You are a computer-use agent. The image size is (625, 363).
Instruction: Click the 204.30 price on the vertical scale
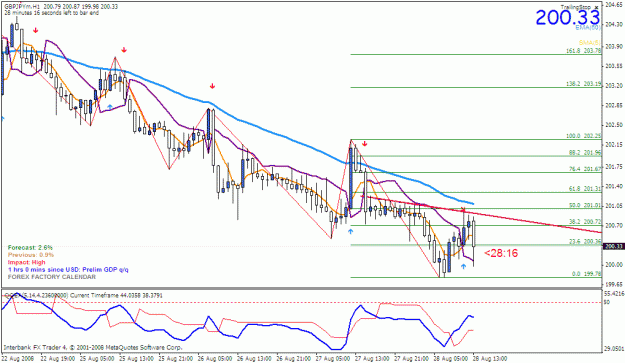[x=614, y=24]
